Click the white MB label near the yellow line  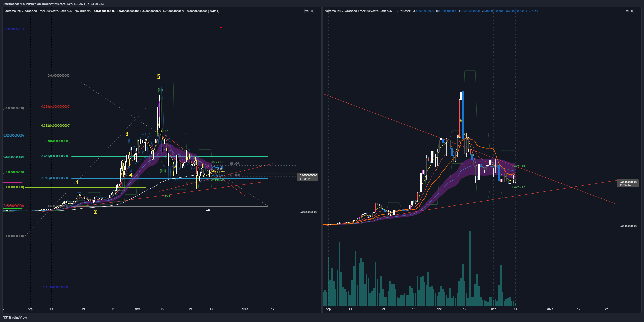(208, 210)
